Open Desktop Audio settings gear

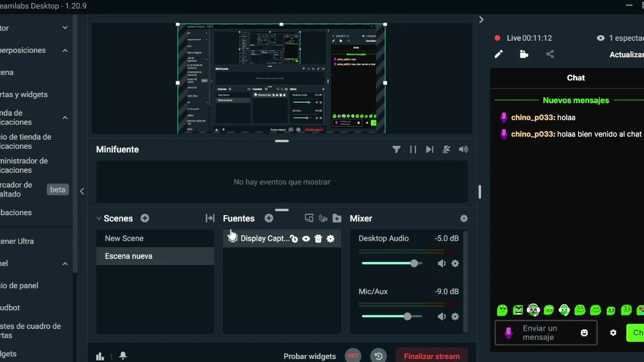[x=455, y=263]
